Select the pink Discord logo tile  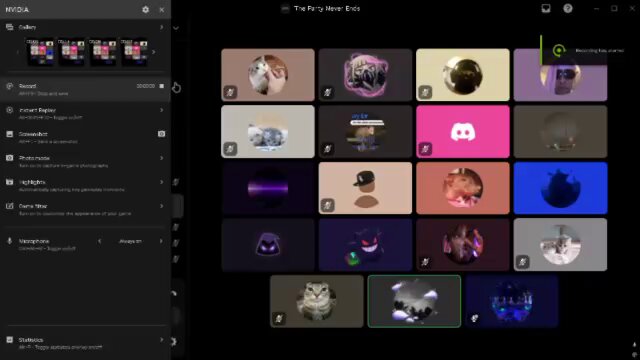point(463,131)
